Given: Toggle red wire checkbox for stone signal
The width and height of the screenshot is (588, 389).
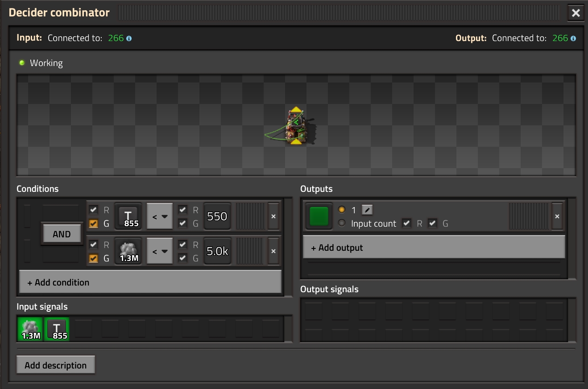Looking at the screenshot, I should click(94, 244).
